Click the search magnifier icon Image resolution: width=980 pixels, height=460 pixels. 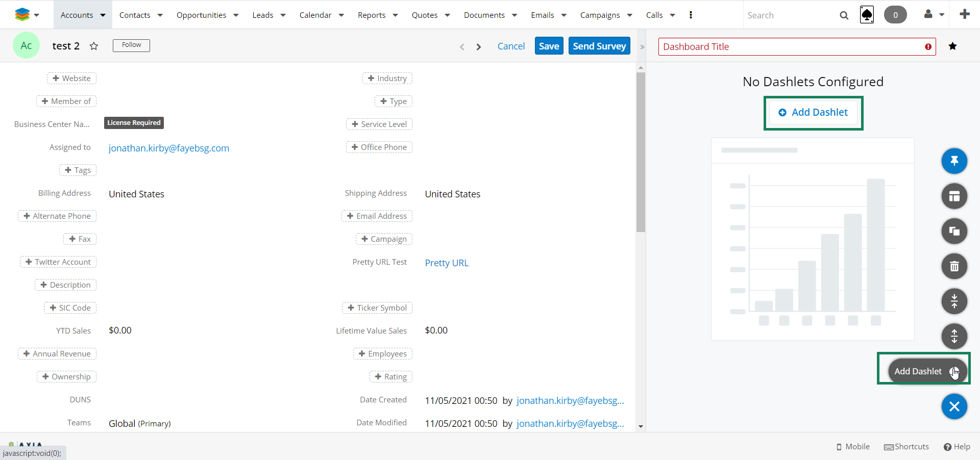pos(844,15)
